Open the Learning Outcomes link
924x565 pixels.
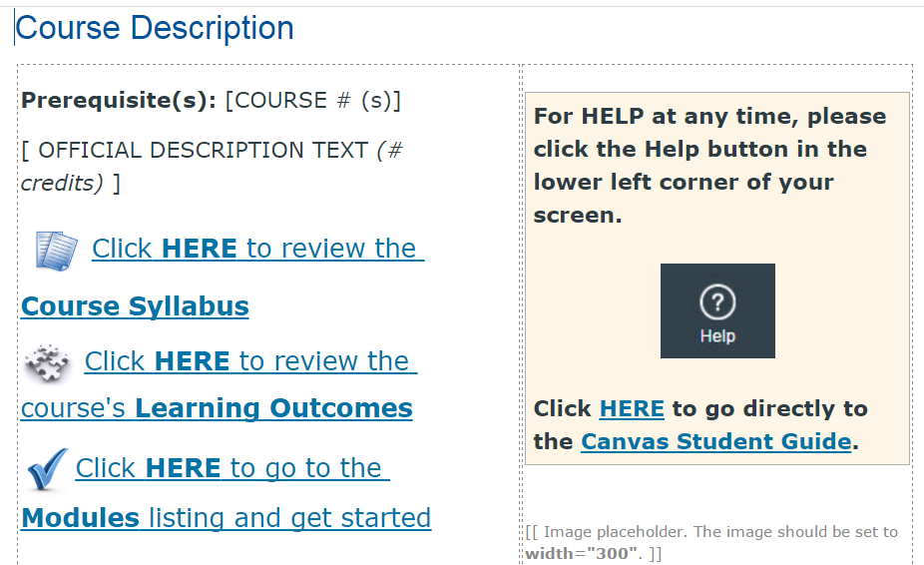(x=274, y=408)
